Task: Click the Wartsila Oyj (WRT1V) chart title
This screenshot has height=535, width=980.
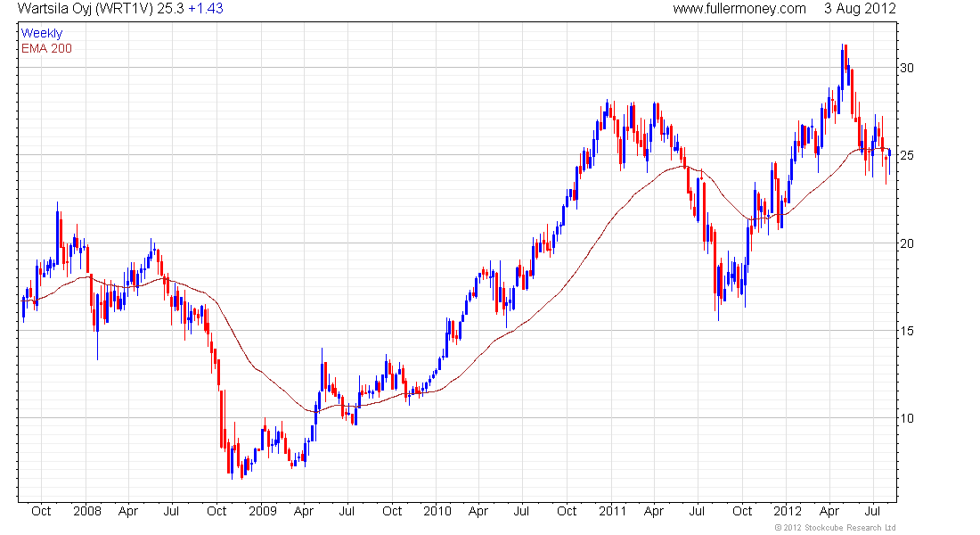Action: coord(85,9)
